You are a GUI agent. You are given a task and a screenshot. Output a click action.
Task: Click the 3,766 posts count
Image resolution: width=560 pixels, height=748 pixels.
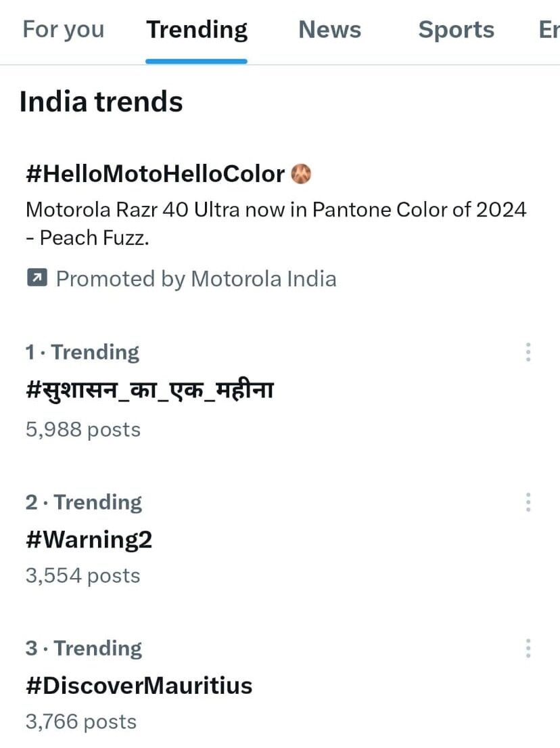(x=81, y=722)
